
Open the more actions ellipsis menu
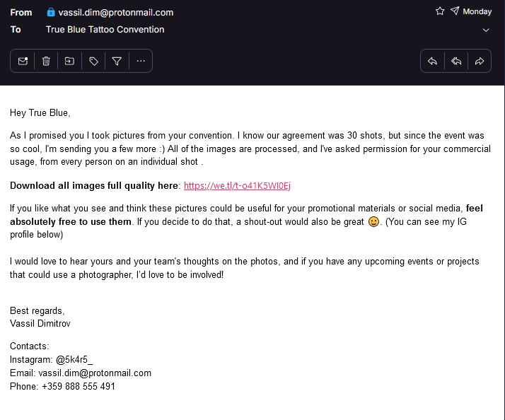pos(141,62)
